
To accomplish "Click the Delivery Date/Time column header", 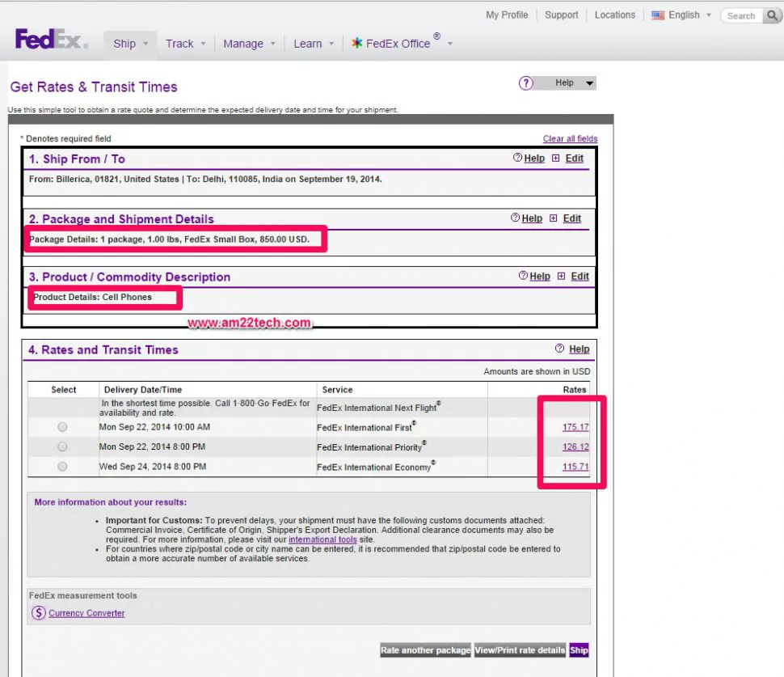I will [x=143, y=389].
